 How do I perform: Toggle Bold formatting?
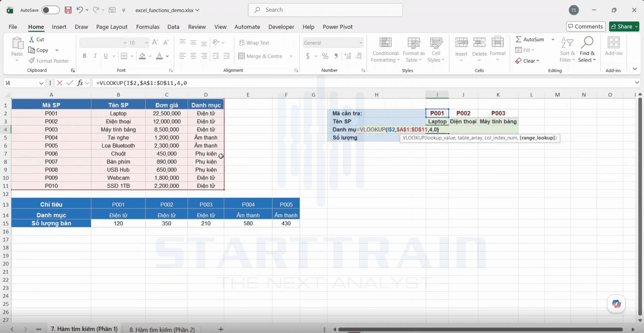click(x=85, y=56)
